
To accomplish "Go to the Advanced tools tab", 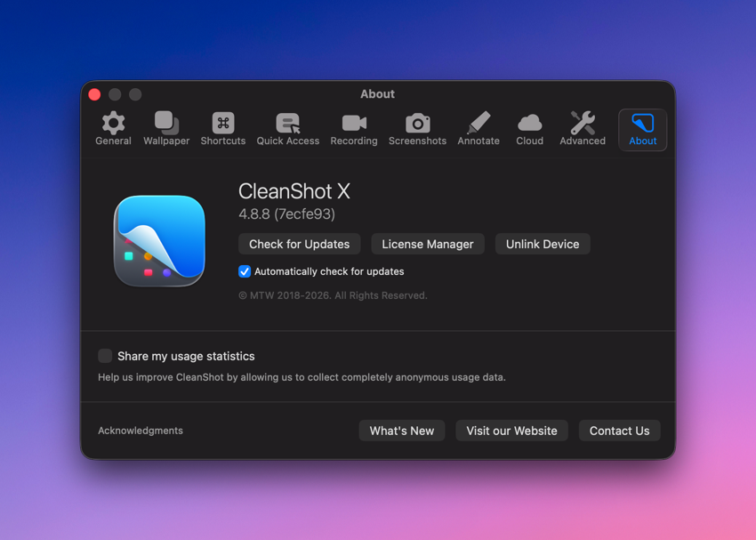I will pyautogui.click(x=583, y=129).
